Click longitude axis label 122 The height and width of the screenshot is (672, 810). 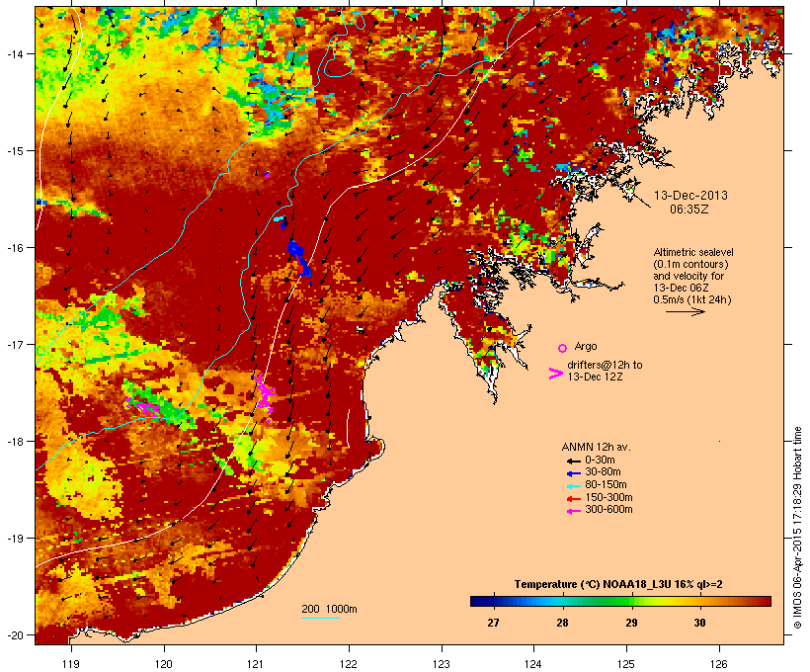click(x=349, y=664)
